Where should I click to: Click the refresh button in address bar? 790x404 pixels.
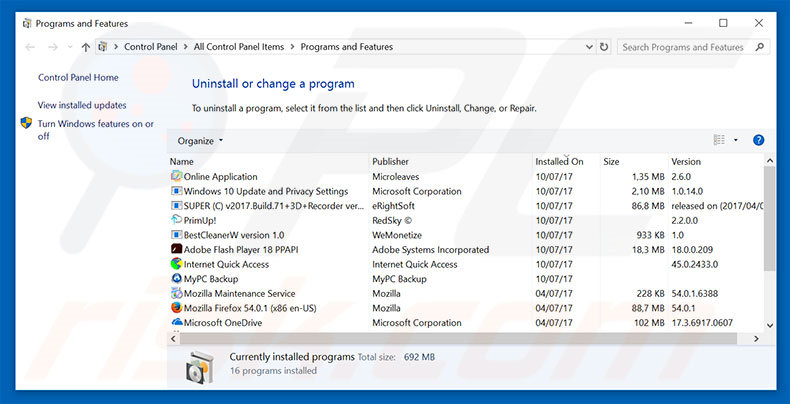tap(604, 47)
